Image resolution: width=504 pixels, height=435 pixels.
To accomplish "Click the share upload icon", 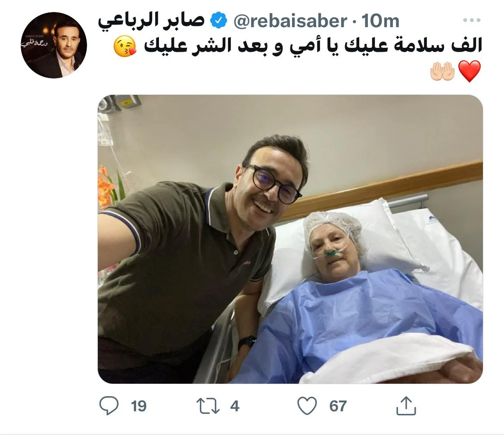I will [406, 405].
